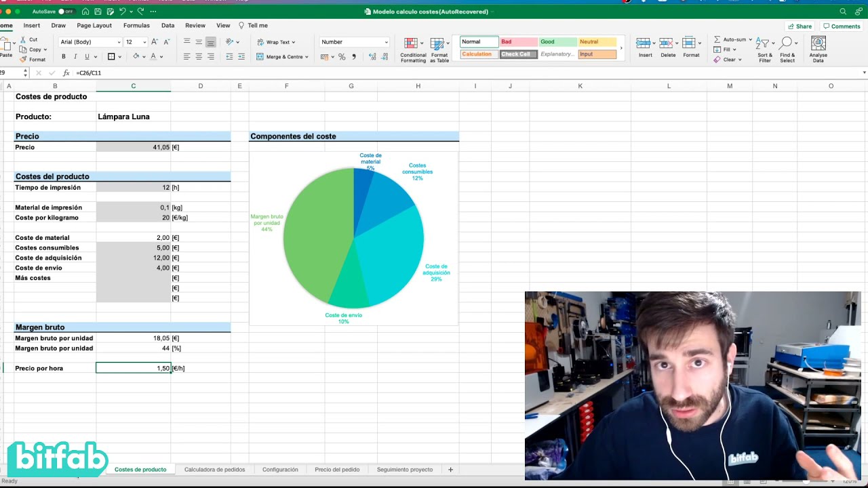This screenshot has width=868, height=488.
Task: Click the Share button
Action: 800,26
